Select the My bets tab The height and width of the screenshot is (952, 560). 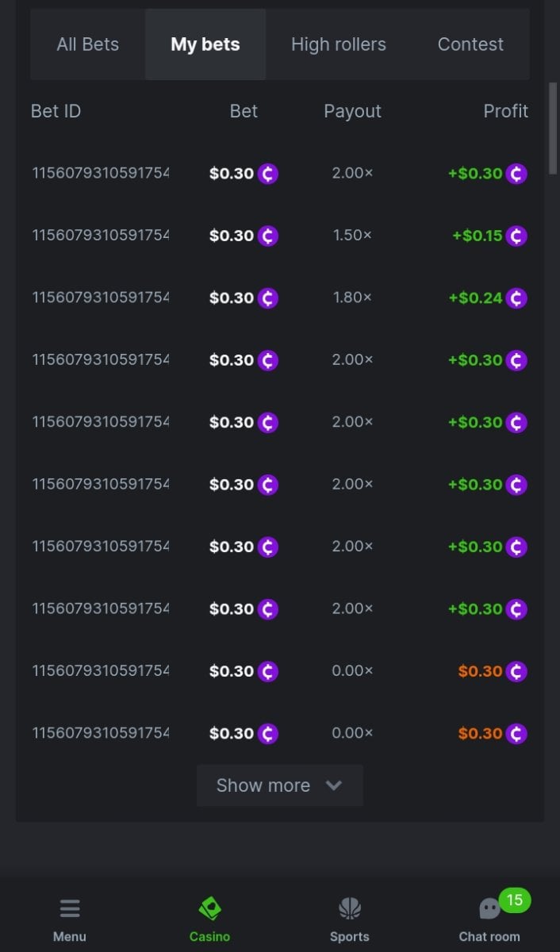point(205,44)
